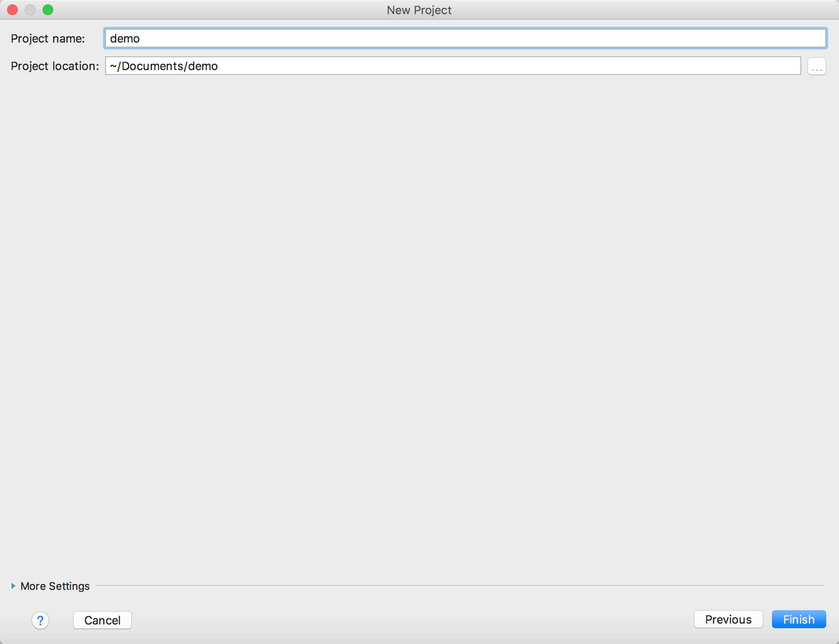839x644 pixels.
Task: Close the New Project window
Action: pos(12,10)
